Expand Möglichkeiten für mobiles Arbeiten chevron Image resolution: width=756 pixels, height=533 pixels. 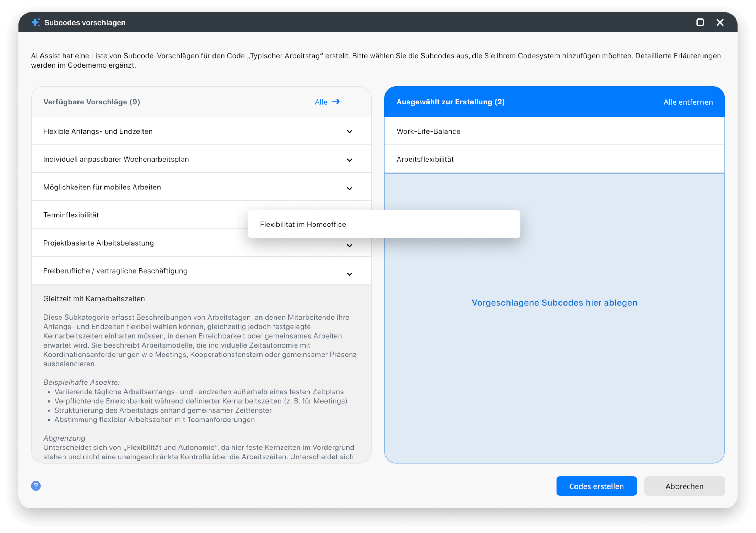tap(349, 188)
